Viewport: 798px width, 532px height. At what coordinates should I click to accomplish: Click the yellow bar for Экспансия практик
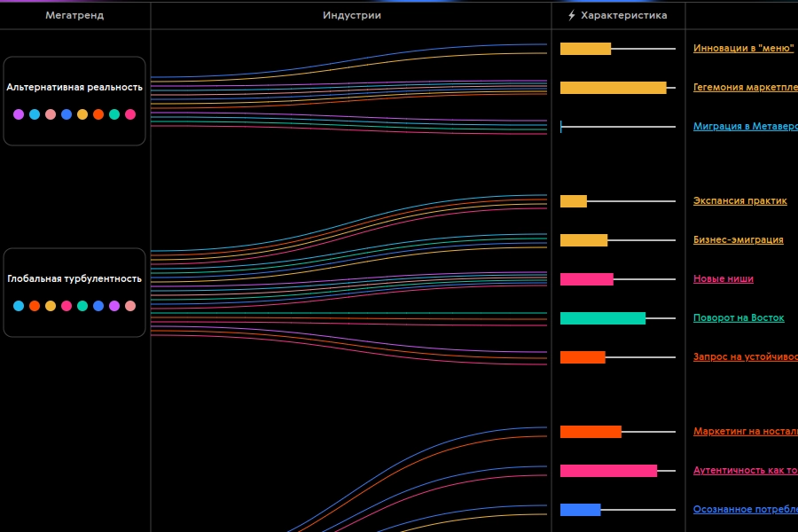tap(574, 201)
